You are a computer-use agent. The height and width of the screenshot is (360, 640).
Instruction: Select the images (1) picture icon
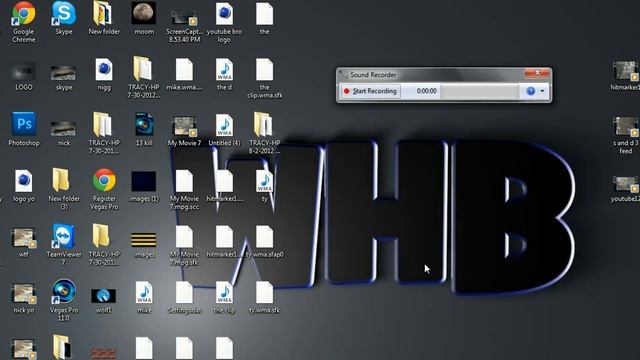click(144, 181)
